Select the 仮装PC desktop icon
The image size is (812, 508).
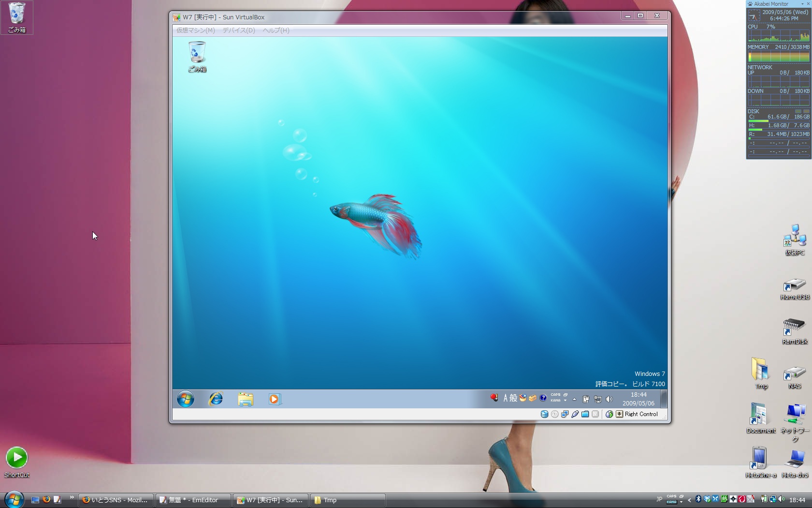(795, 239)
